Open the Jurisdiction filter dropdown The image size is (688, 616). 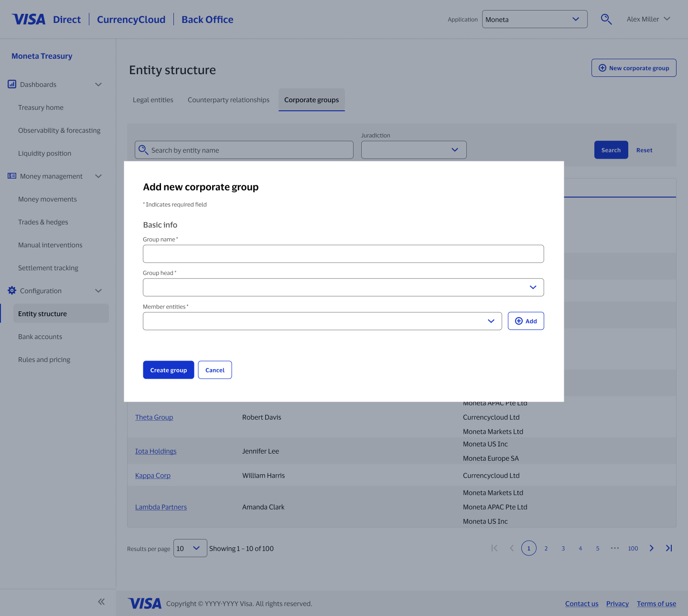tap(414, 150)
